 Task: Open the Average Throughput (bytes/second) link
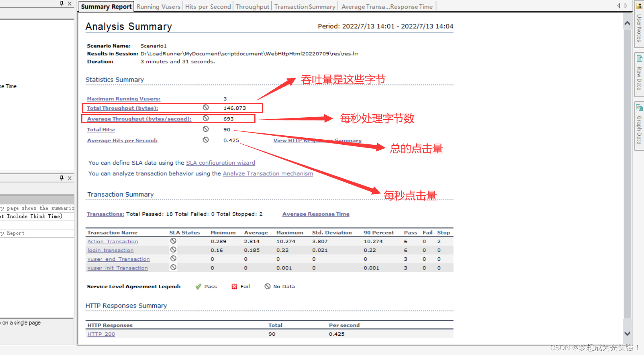139,119
